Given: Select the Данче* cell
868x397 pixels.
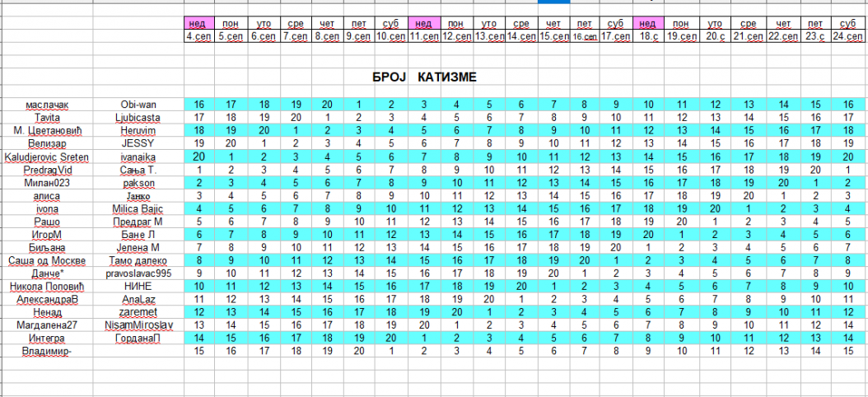Looking at the screenshot, I should (47, 273).
